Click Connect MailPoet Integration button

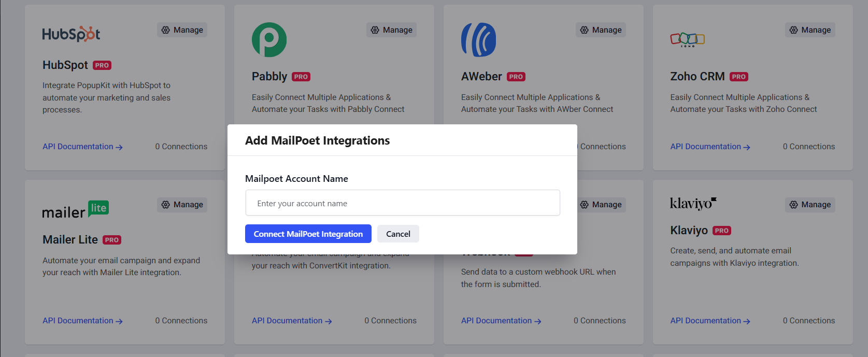[x=308, y=234]
